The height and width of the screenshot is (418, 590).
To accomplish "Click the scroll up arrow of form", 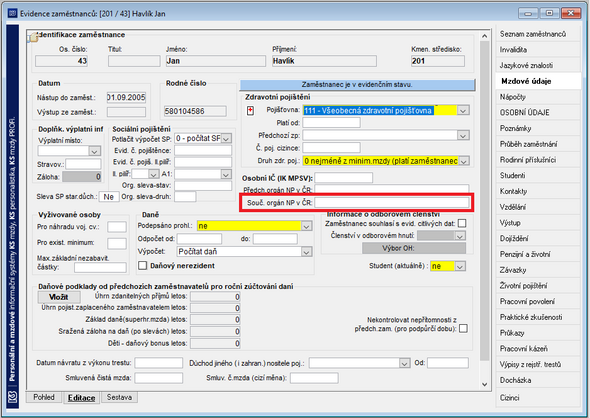I will point(485,36).
